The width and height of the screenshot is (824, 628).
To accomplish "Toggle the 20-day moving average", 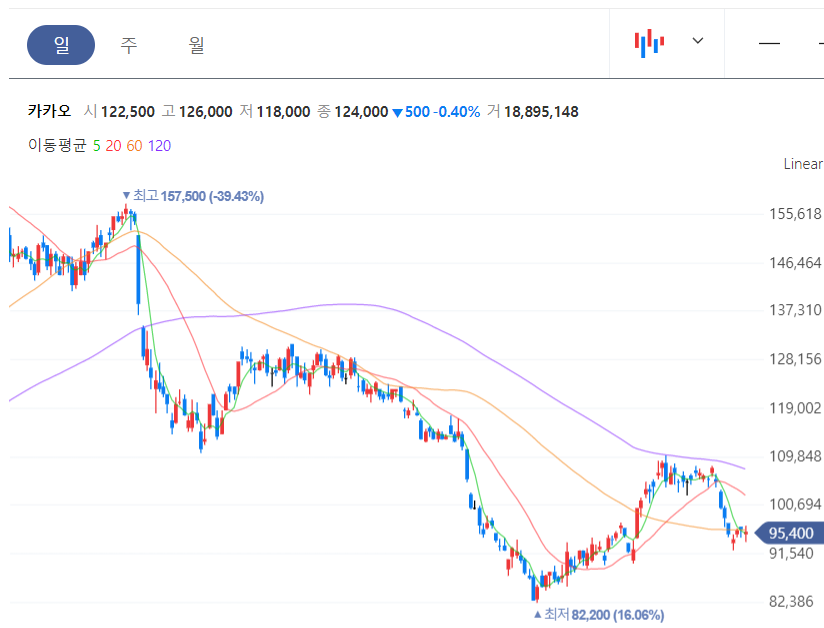I will click(x=114, y=146).
